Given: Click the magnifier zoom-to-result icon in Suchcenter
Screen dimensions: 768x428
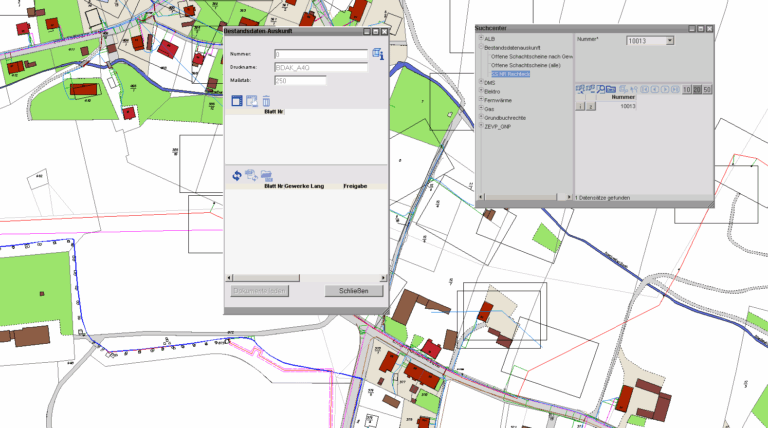Looking at the screenshot, I should click(600, 89).
